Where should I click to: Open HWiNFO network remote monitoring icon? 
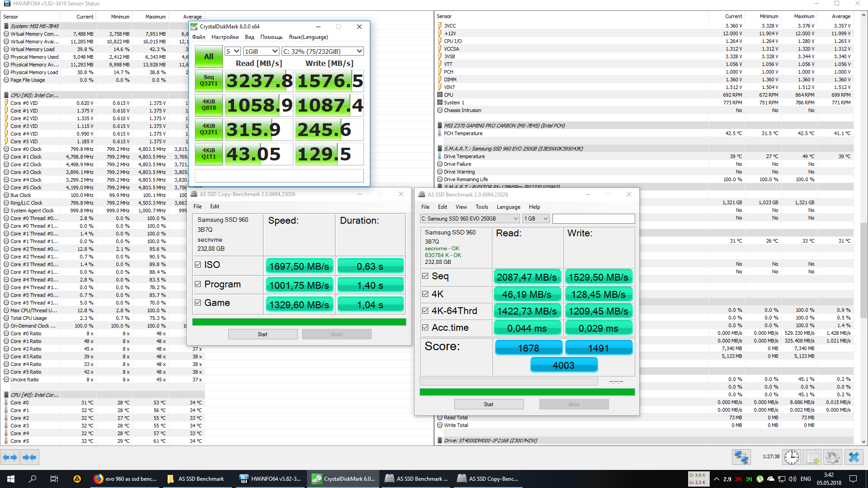pos(741,457)
